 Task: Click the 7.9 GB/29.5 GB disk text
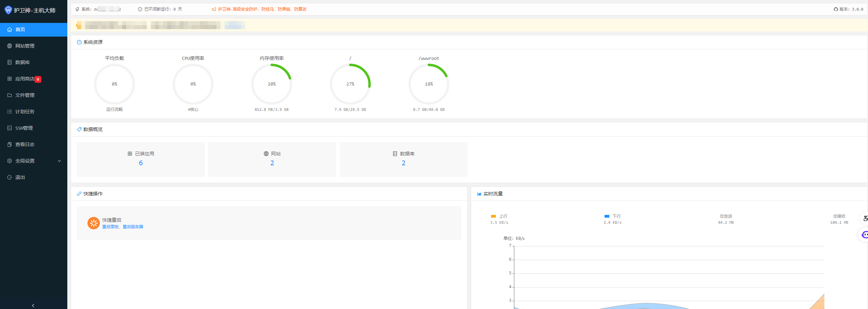[350, 110]
